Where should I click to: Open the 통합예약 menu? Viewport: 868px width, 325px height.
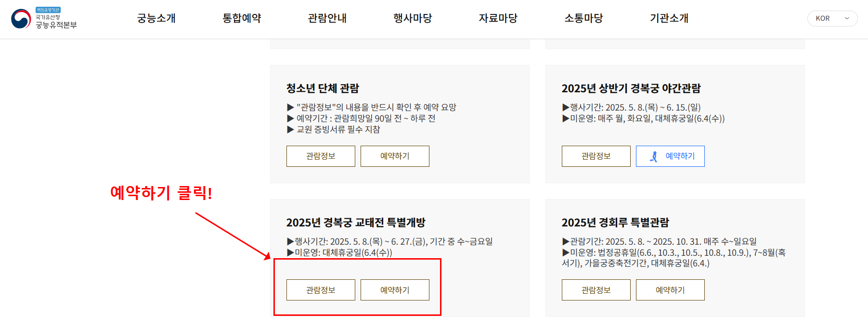tap(242, 18)
